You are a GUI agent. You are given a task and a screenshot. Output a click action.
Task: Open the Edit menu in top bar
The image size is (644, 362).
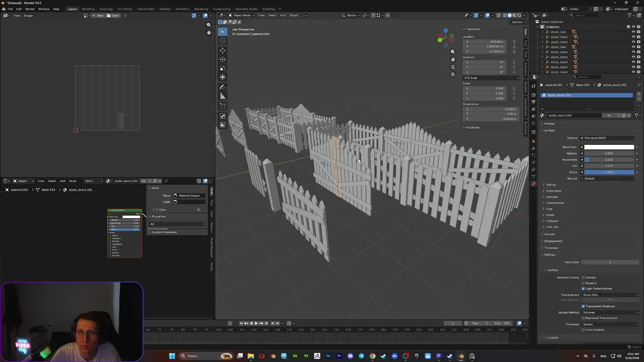[19, 9]
